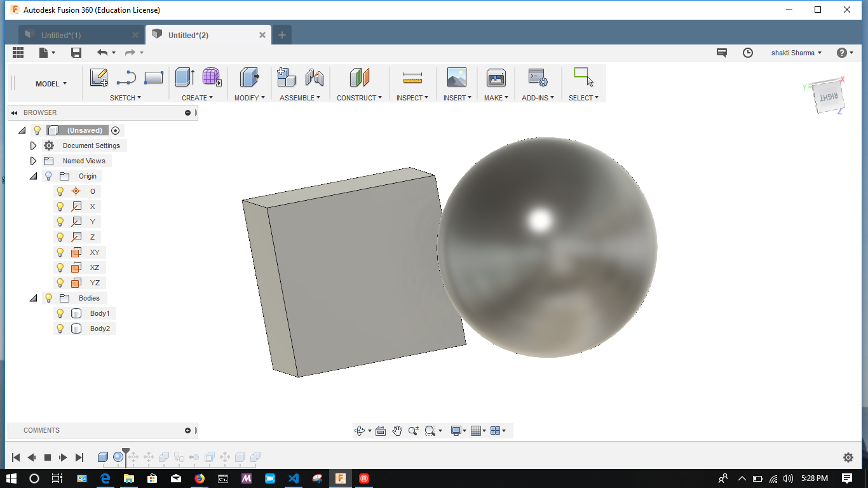Add a comment with the plus icon
The image size is (868, 488).
tap(188, 430)
